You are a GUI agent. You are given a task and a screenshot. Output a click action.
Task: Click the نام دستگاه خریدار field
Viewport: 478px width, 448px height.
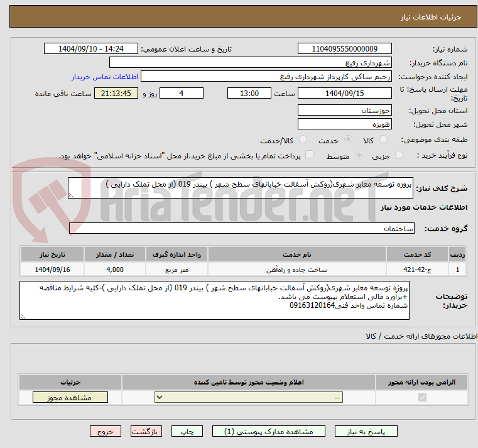[250, 62]
